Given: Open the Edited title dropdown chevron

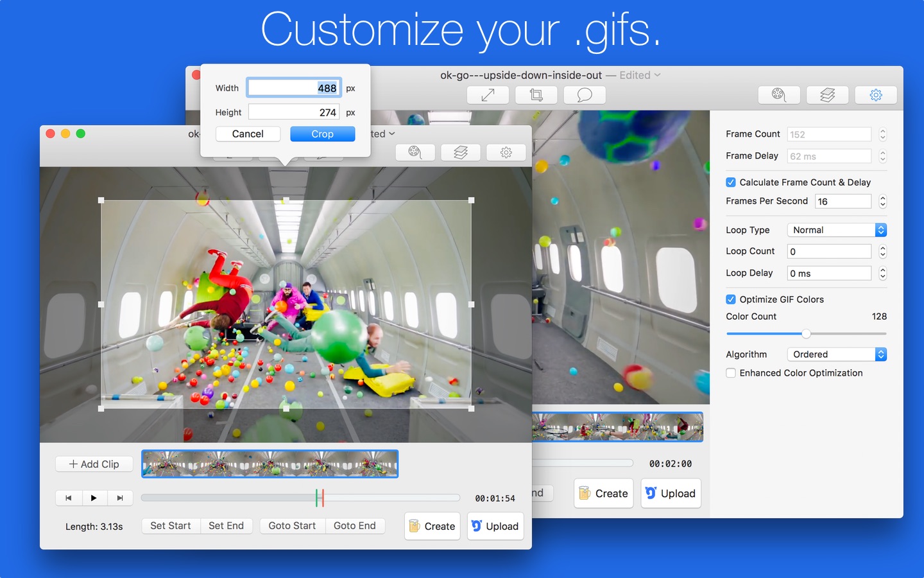Looking at the screenshot, I should coord(657,75).
